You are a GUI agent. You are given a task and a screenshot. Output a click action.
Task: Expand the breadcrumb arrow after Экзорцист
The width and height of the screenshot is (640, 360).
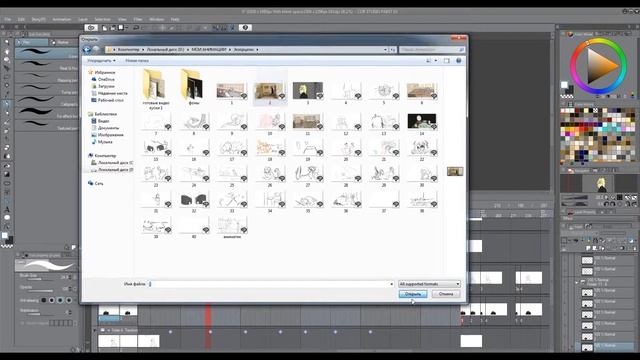(x=257, y=49)
